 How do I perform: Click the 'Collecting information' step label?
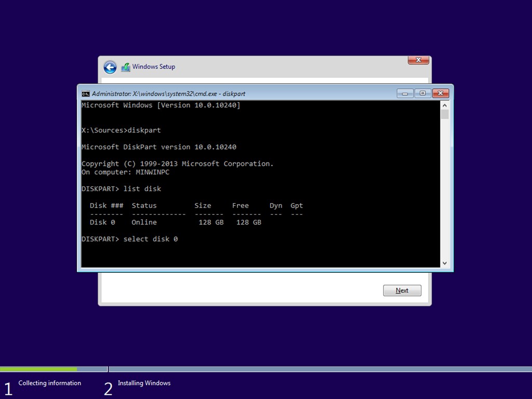pyautogui.click(x=49, y=383)
